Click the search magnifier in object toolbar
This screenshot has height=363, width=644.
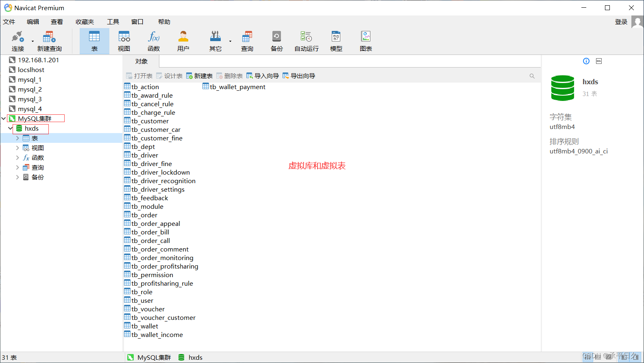(532, 76)
